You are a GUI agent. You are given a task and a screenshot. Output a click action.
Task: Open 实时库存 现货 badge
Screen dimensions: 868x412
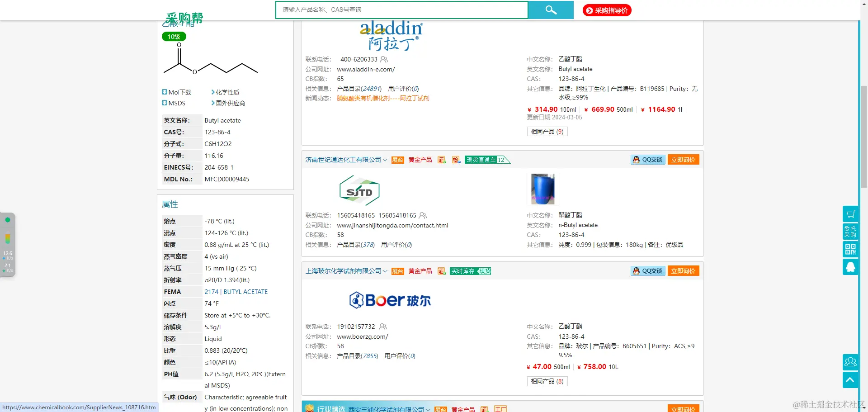click(471, 271)
